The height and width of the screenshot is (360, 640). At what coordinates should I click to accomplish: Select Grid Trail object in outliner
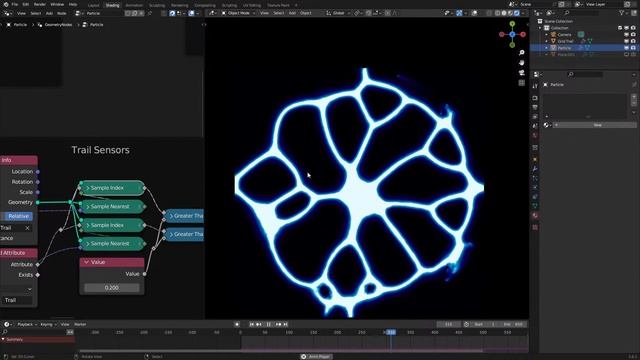tap(565, 41)
